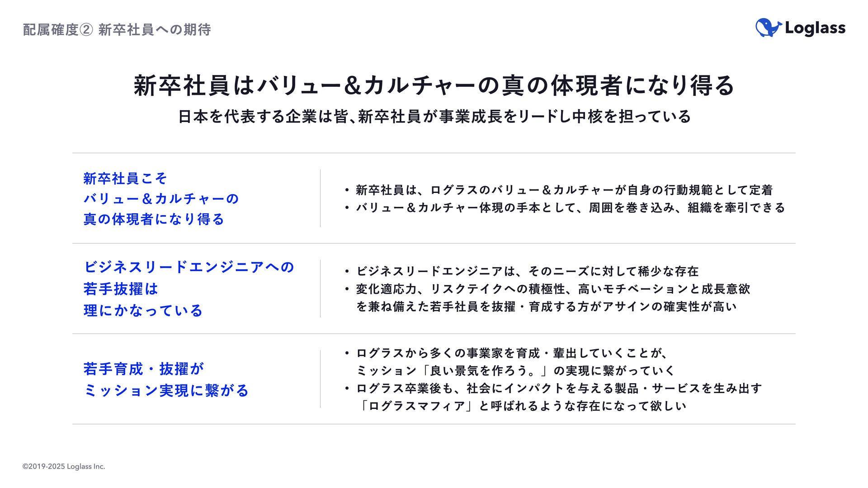Select the bullet about 周囲を巻き込み、組織を牽引できる

[x=565, y=208]
